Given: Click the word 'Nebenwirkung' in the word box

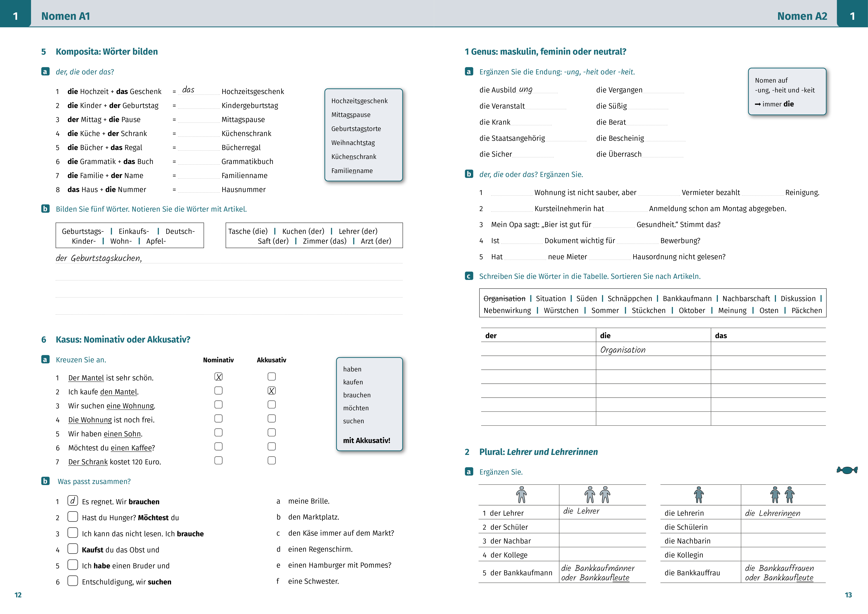Looking at the screenshot, I should tap(507, 311).
